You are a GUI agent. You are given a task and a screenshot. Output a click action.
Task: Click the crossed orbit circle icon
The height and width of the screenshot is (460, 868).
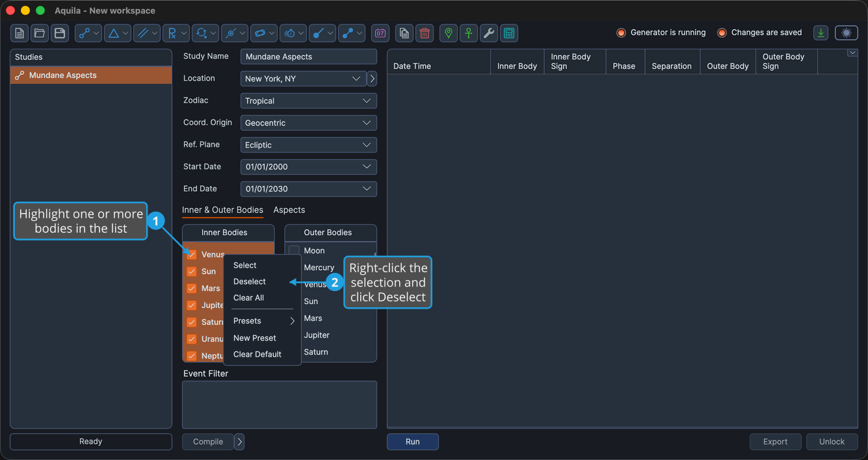(231, 33)
